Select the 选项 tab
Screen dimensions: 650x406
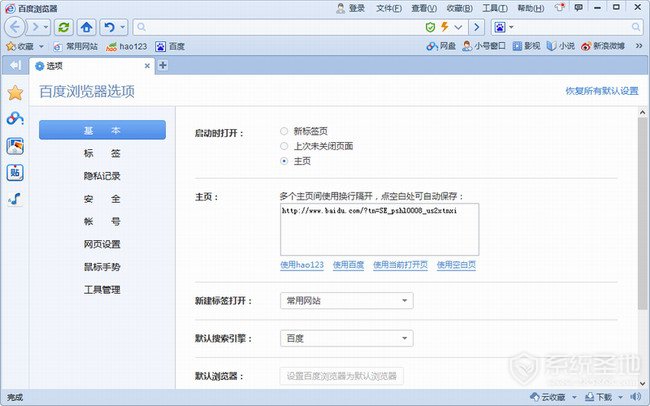(x=92, y=66)
